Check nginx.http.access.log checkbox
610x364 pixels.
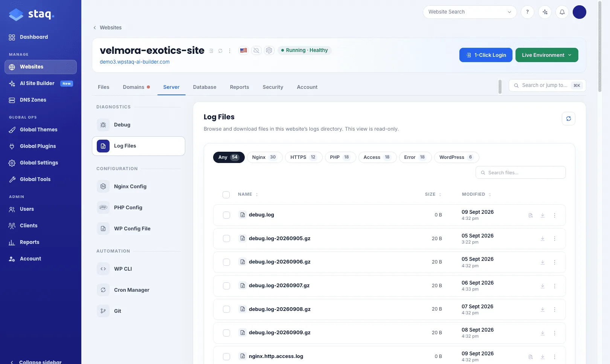pyautogui.click(x=226, y=356)
